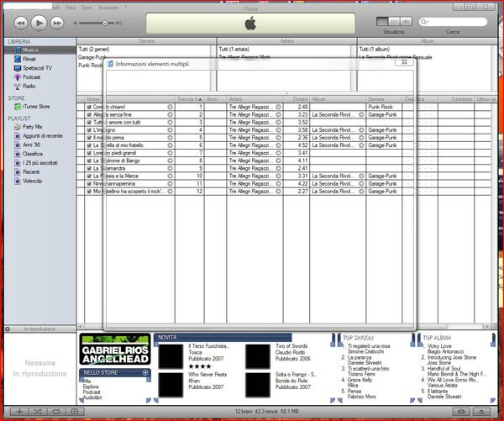This screenshot has height=421, width=504.
Task: Click store arrow beside track 2 album
Action: (x=361, y=114)
